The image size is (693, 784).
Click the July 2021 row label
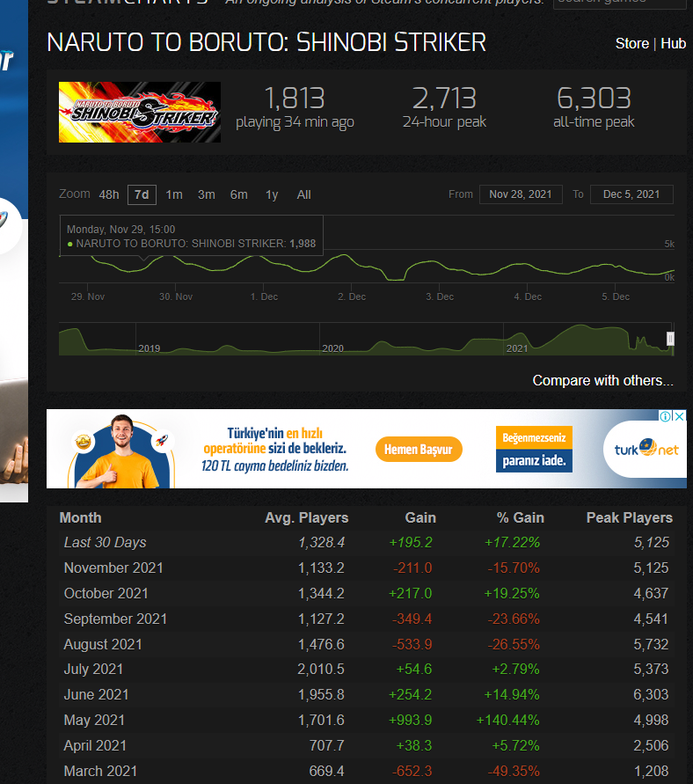[x=93, y=669]
